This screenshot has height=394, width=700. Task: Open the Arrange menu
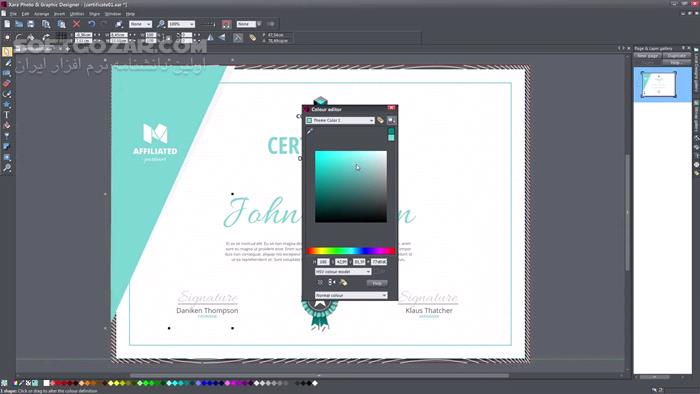pyautogui.click(x=42, y=14)
